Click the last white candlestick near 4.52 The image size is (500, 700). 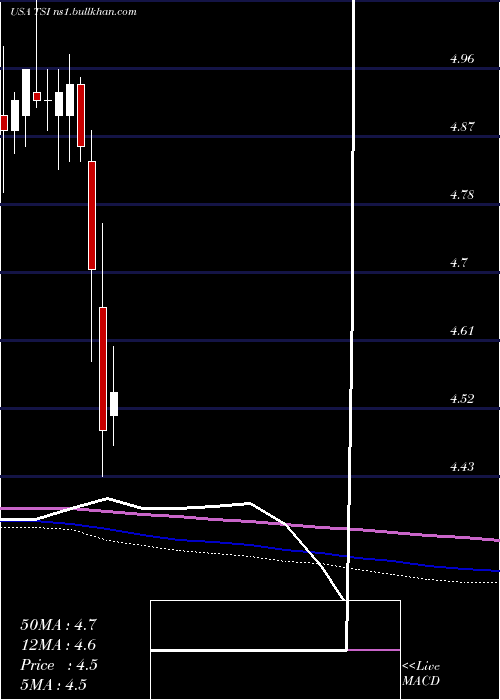(114, 404)
